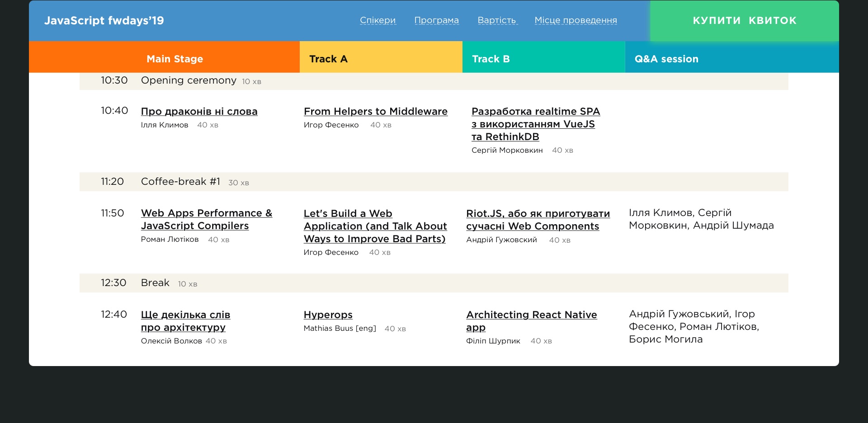Go to the Програма section
Image resolution: width=868 pixels, height=423 pixels.
click(437, 20)
